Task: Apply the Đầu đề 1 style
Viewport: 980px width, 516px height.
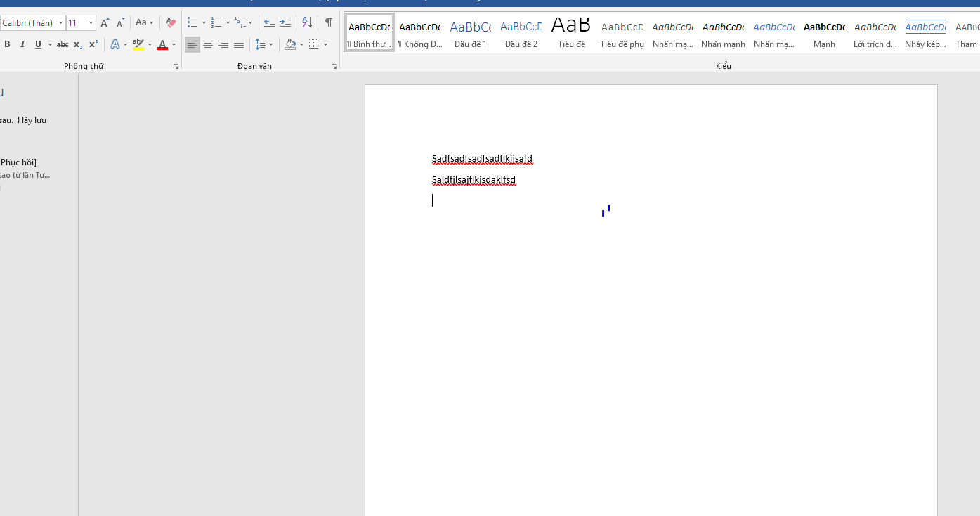Action: (x=471, y=33)
